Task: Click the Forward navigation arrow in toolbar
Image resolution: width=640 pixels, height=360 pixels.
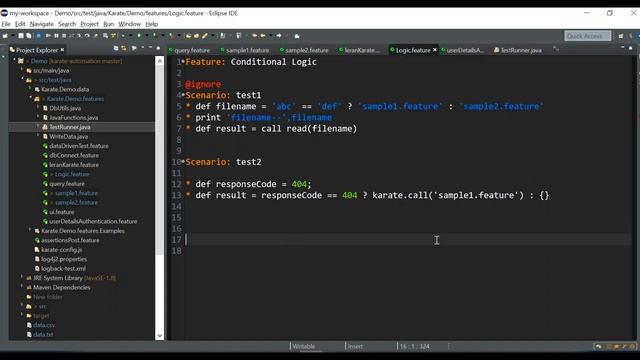Action: [279, 36]
